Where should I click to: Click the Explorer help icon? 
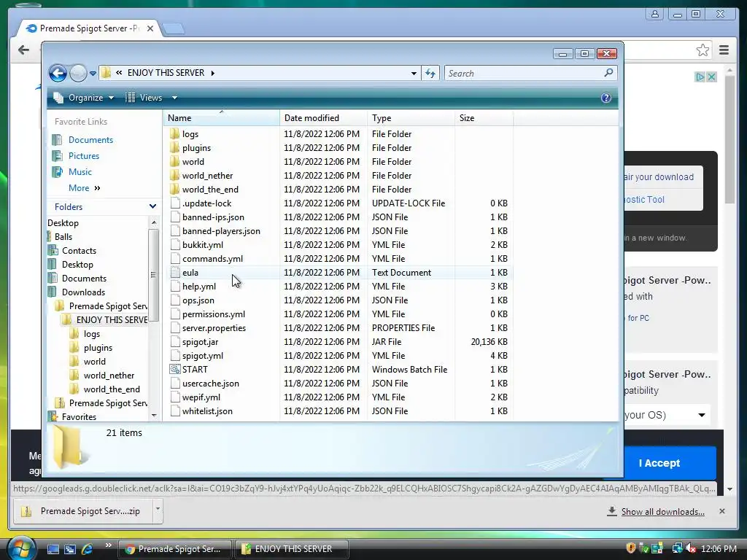605,98
